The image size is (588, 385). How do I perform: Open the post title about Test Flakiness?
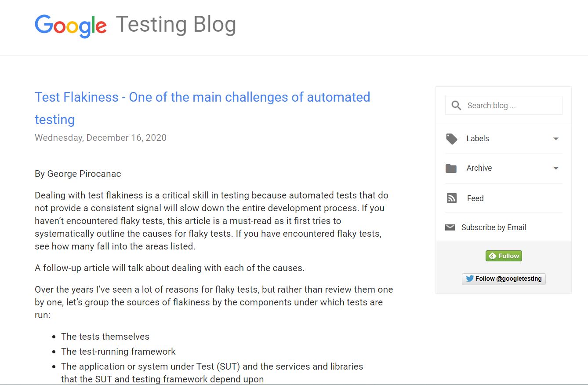(x=202, y=97)
